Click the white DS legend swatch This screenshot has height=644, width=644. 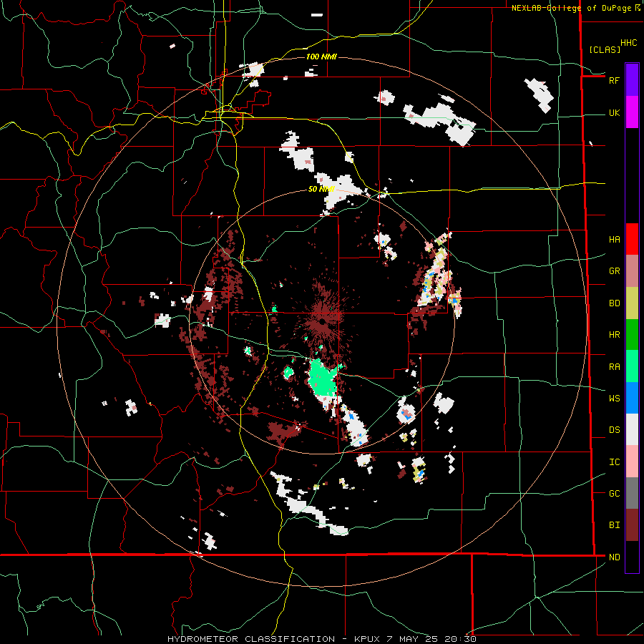pyautogui.click(x=632, y=429)
